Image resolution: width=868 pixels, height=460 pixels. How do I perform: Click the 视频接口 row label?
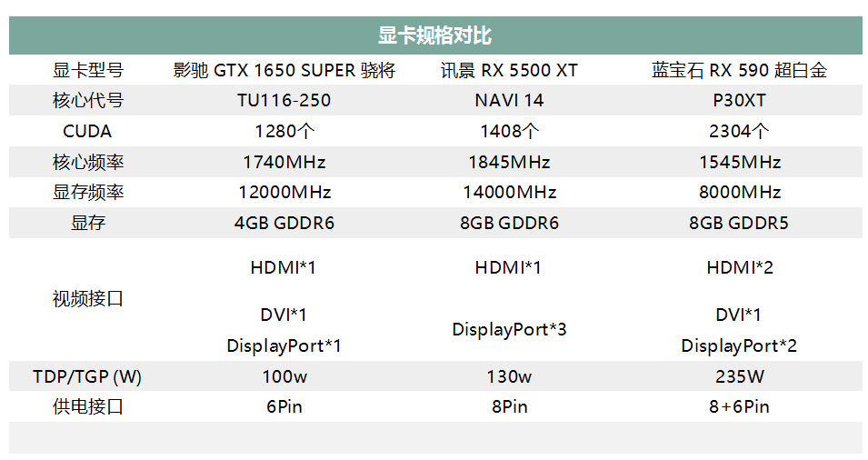[x=87, y=299]
